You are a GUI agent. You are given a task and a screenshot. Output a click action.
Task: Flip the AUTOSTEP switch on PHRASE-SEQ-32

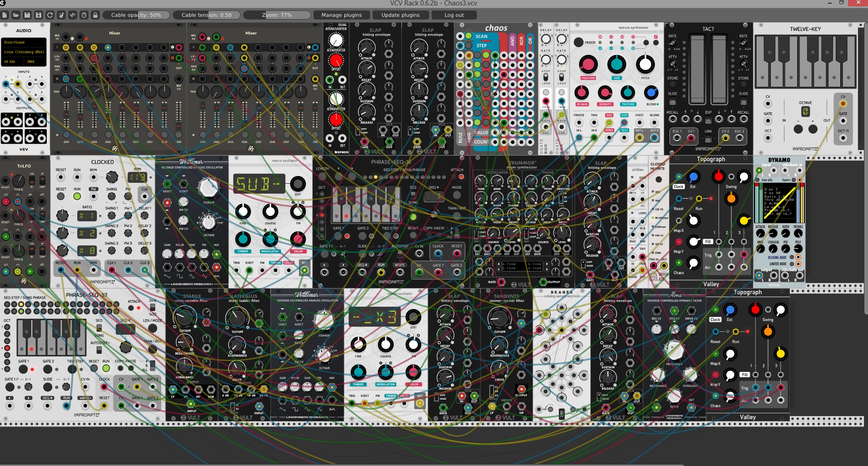point(99,350)
